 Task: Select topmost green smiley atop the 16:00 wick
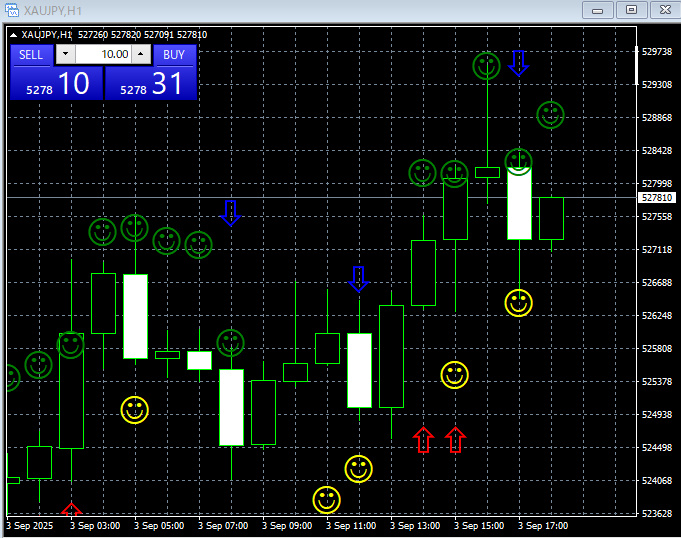[486, 66]
